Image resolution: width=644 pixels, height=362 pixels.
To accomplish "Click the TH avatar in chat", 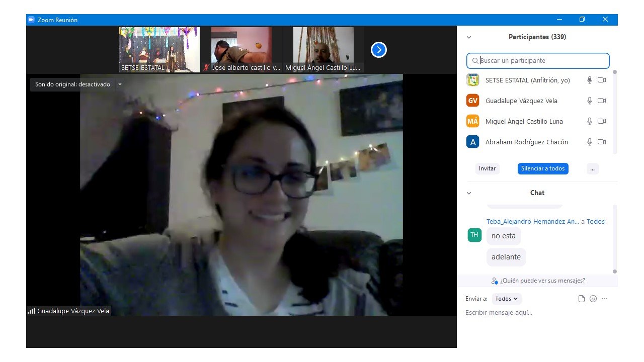I will coord(474,235).
